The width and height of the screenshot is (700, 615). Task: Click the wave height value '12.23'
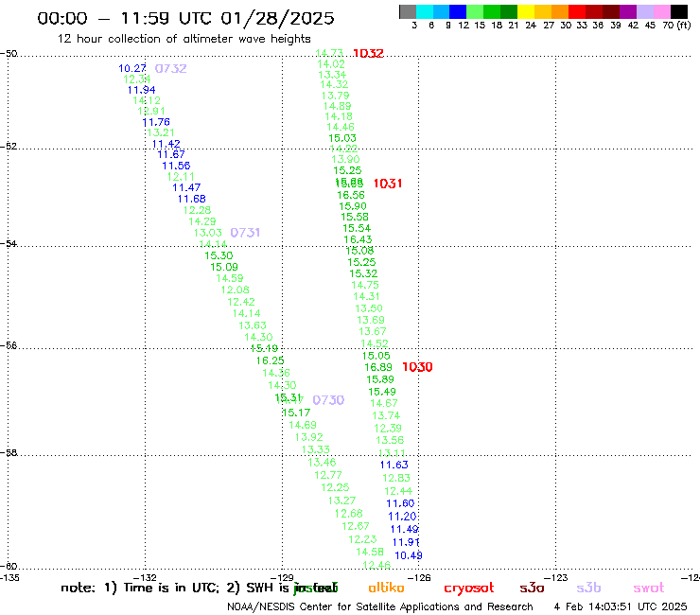362,539
